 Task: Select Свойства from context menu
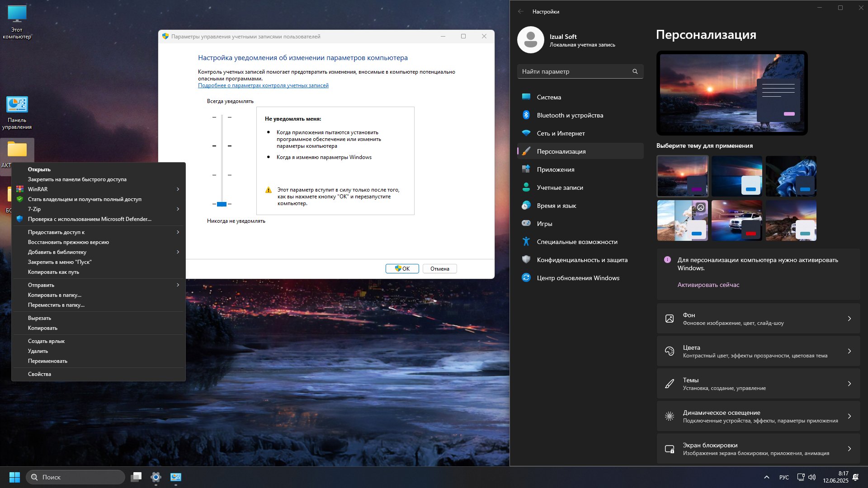coord(40,374)
